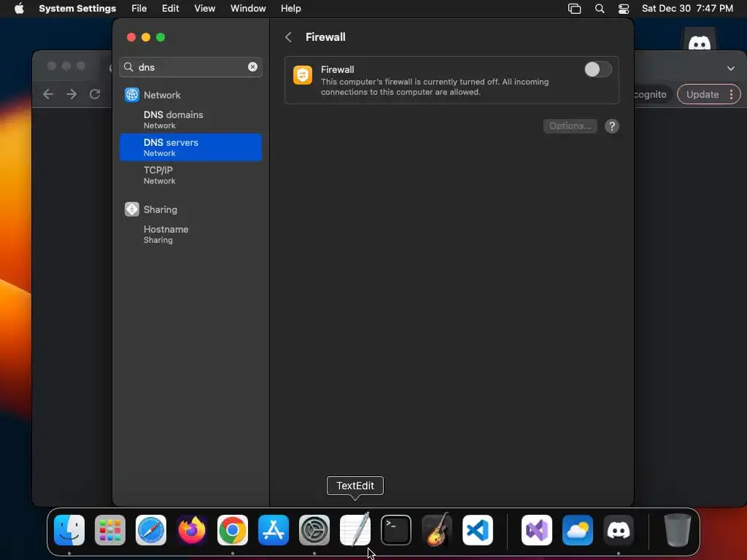The height and width of the screenshot is (560, 747).
Task: Open the View menu
Action: click(x=205, y=9)
